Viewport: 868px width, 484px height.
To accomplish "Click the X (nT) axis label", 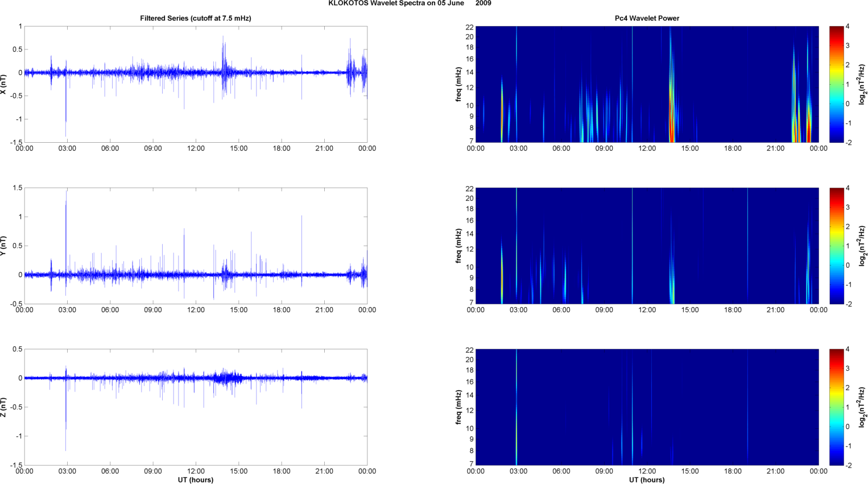I will coord(4,84).
